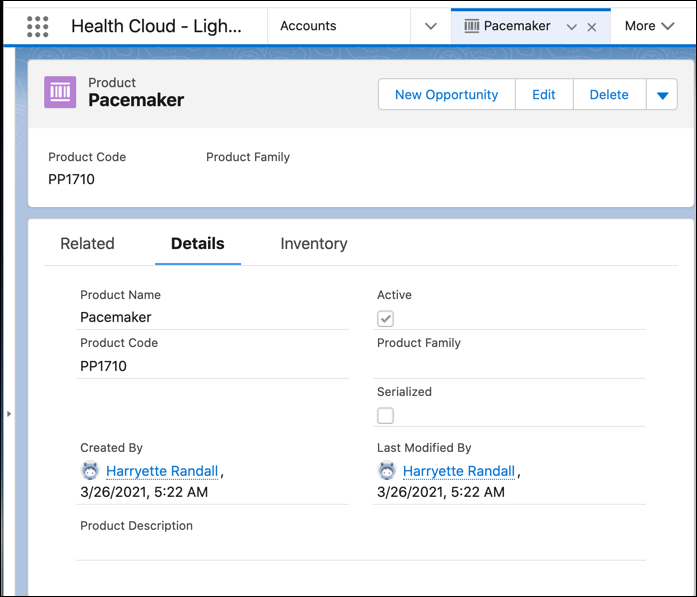697x597 pixels.
Task: Switch to the Related tab
Action: click(x=87, y=243)
